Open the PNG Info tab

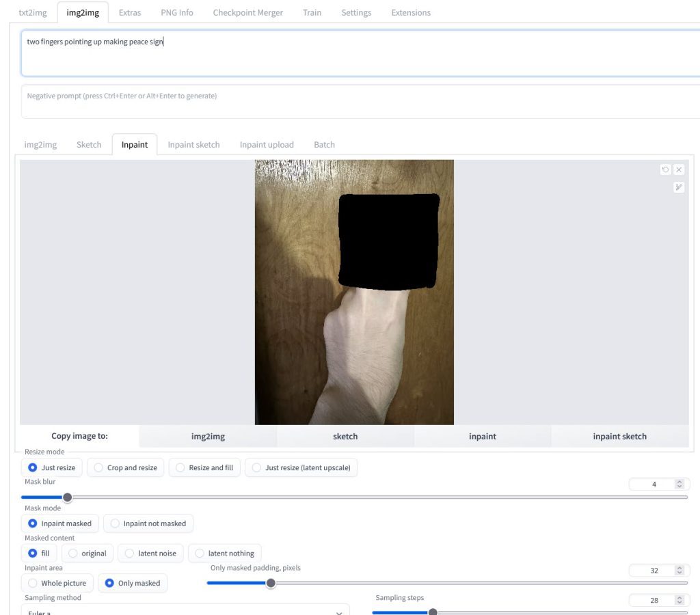click(177, 12)
